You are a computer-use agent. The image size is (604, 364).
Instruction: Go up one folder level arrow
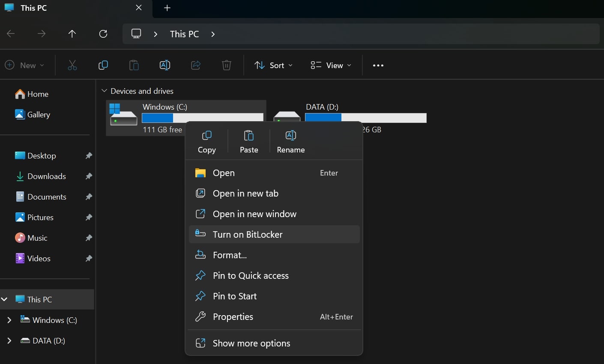point(72,34)
